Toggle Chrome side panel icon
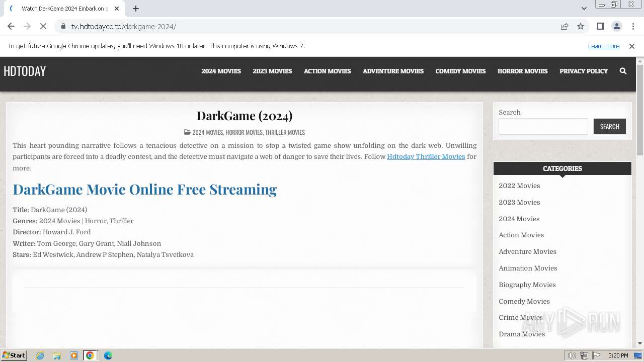Screen dimensions: 644x362 click(x=600, y=26)
